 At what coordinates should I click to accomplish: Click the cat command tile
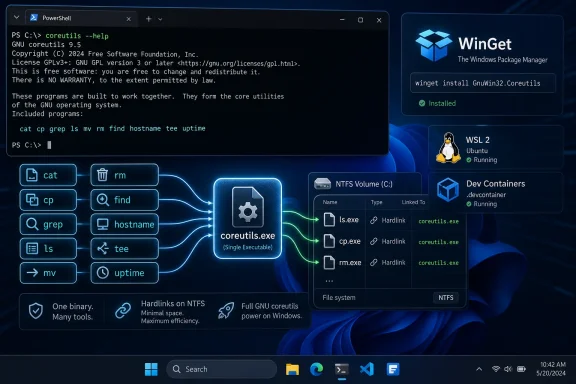(48, 175)
